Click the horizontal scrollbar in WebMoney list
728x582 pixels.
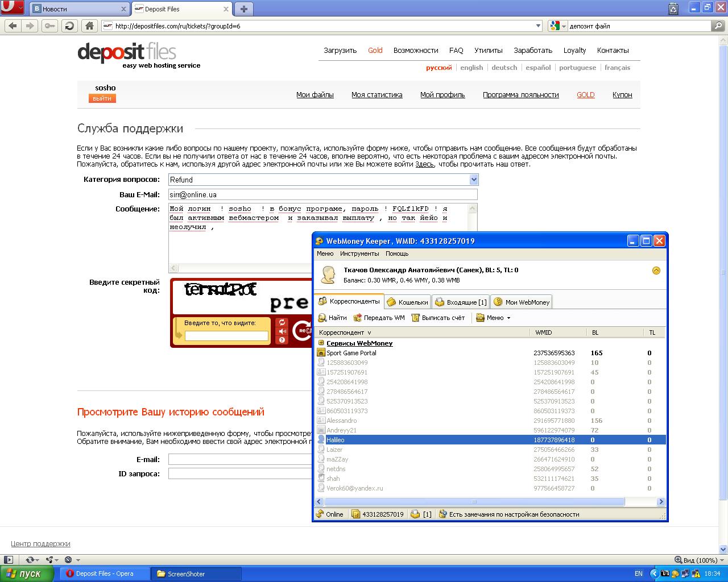pyautogui.click(x=474, y=502)
